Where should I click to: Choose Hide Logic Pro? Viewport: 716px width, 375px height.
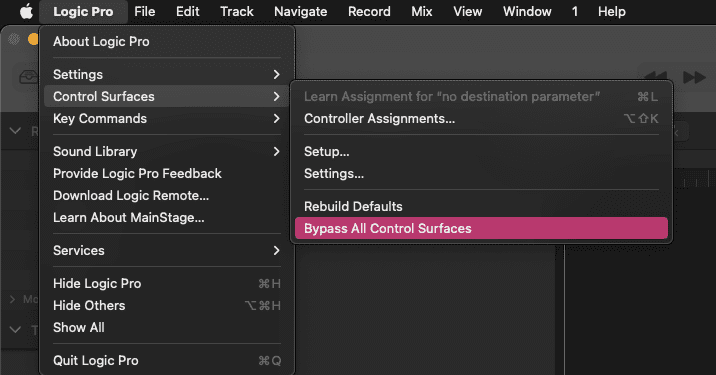[x=167, y=283]
